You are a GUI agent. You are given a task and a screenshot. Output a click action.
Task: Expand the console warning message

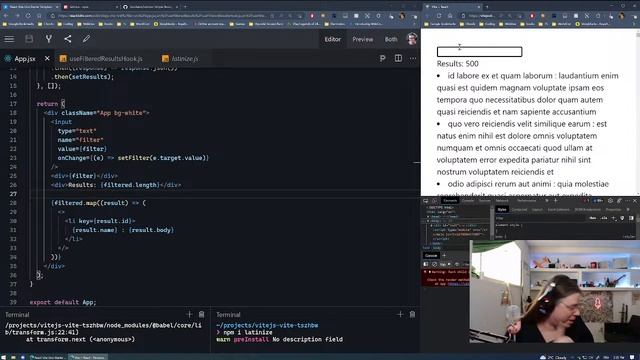pyautogui.click(x=430, y=272)
